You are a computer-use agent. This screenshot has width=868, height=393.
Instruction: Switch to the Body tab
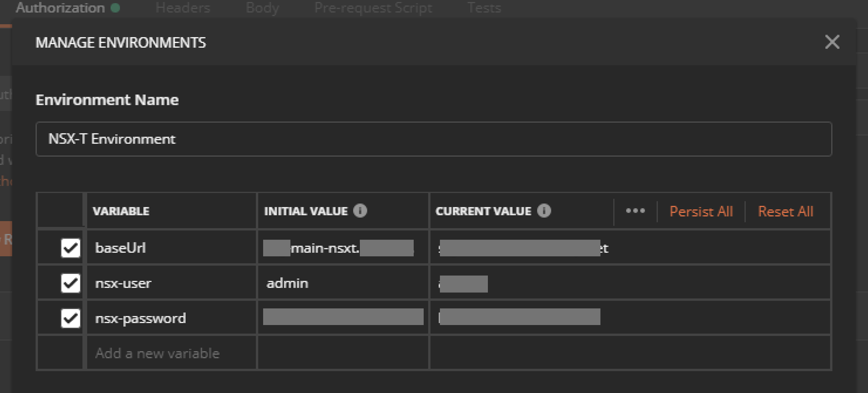262,8
